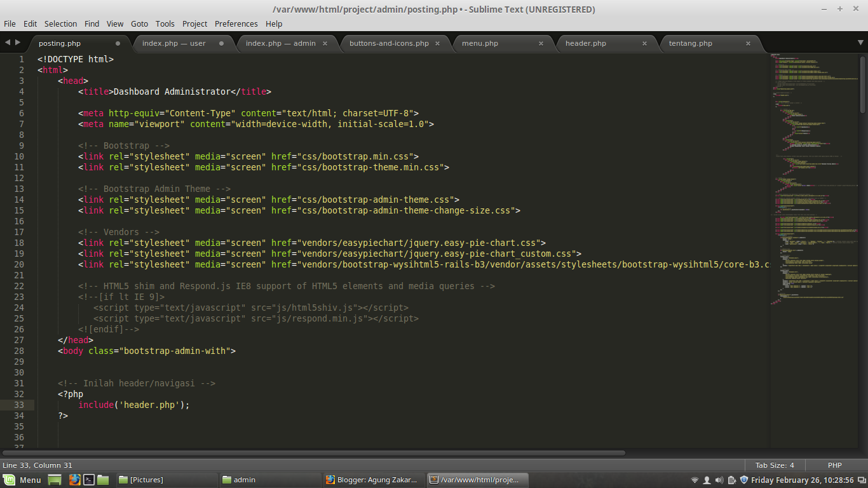Screen dimensions: 868x488
Task: Open the calendar from the clock
Action: tap(803, 480)
